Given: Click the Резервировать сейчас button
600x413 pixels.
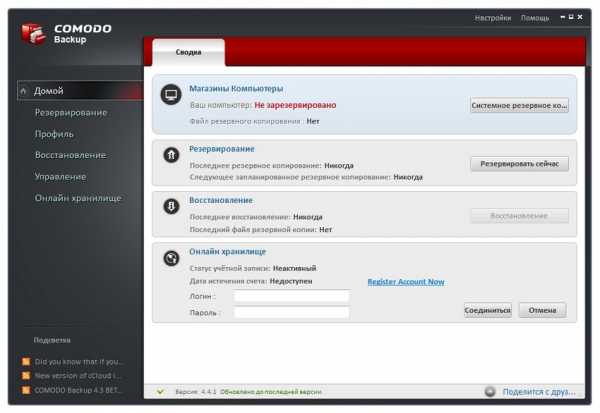Looking at the screenshot, I should click(519, 164).
